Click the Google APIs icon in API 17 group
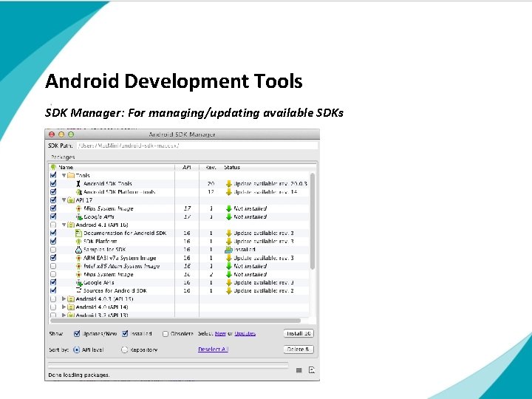This screenshot has height=399, width=532. click(79, 216)
